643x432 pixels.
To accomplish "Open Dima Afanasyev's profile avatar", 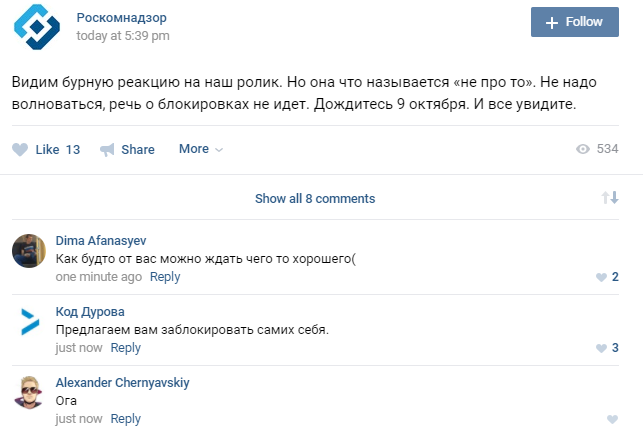I will click(x=29, y=250).
